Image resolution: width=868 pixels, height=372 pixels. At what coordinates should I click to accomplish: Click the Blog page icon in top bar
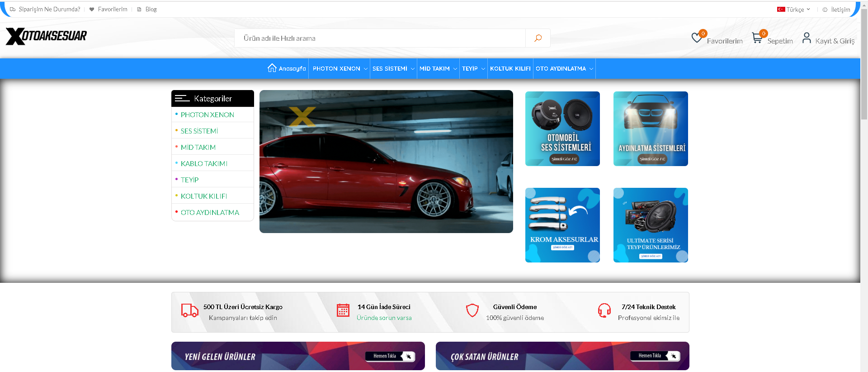tap(139, 9)
